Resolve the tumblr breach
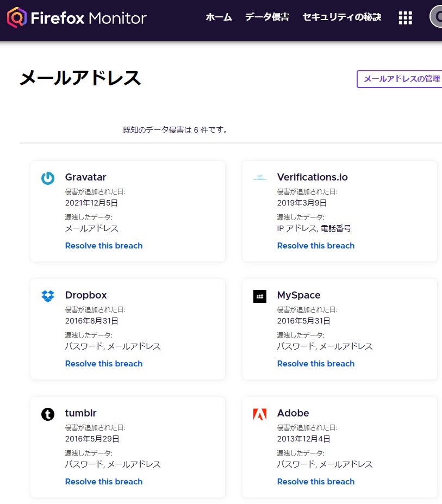This screenshot has width=442, height=504. pos(104,481)
